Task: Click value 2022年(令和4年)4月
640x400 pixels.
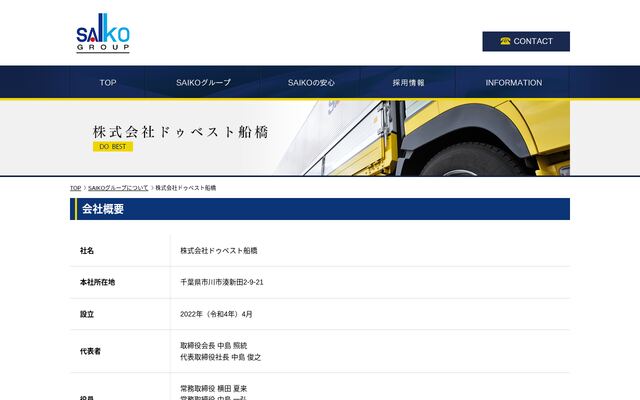Action: [x=216, y=314]
